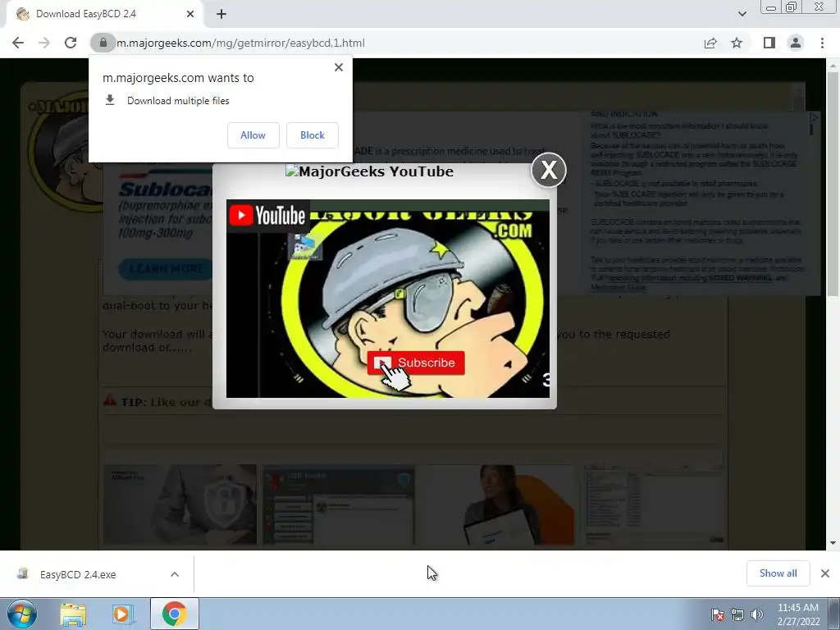Click the page scrollbar down arrow
Viewport: 840px width, 630px height.
(833, 543)
